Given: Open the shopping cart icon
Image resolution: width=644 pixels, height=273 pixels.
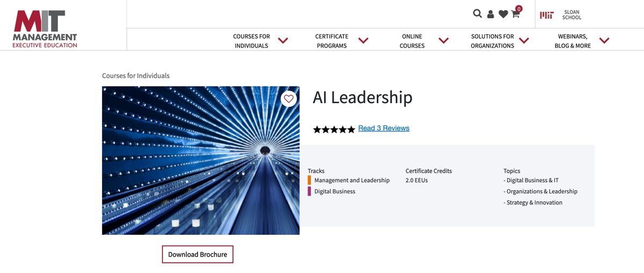Looking at the screenshot, I should click(515, 15).
